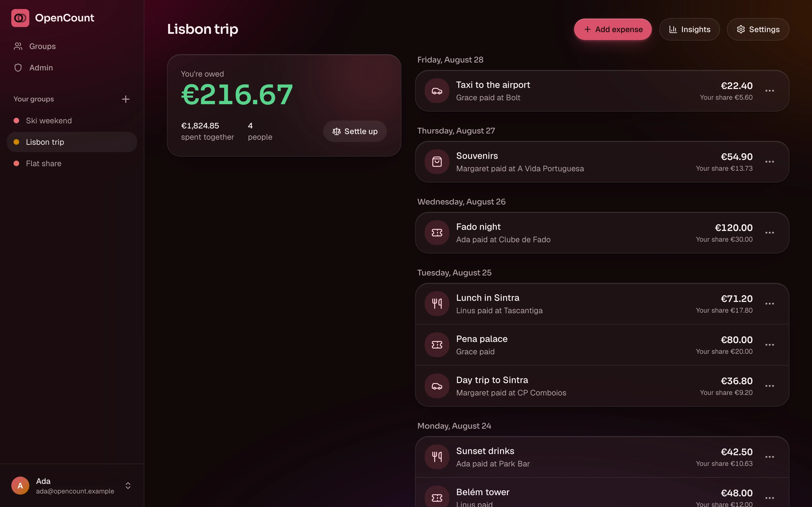Image resolution: width=812 pixels, height=507 pixels.
Task: Click the ticket icon on Pena palace
Action: pos(437,345)
